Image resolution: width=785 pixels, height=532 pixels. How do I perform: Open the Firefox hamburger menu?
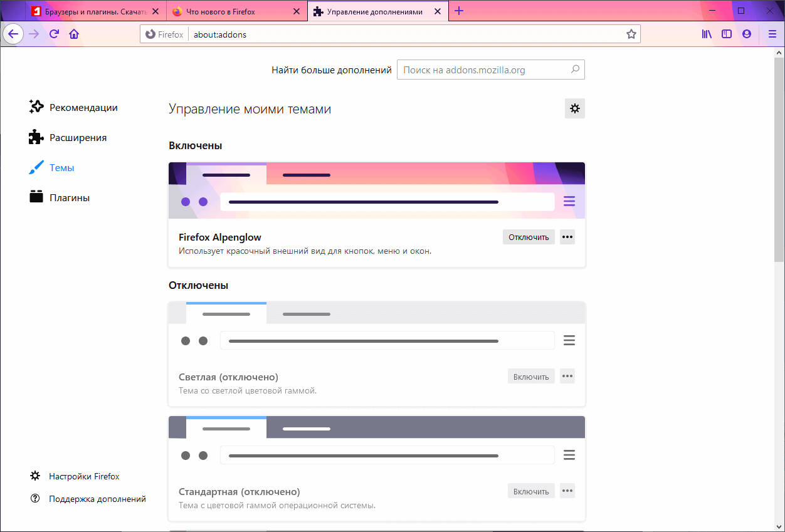[772, 34]
